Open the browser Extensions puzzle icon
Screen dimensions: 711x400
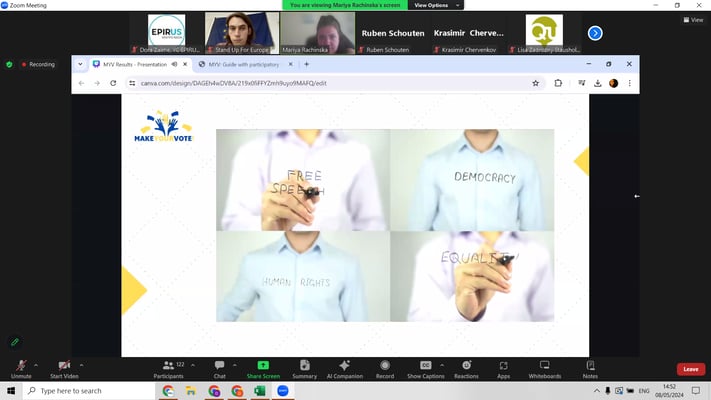[x=558, y=83]
